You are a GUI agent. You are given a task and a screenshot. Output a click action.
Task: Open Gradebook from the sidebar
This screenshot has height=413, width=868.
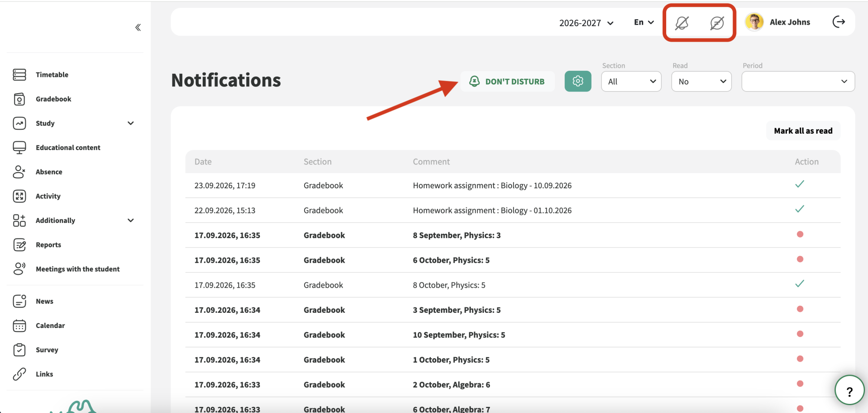53,99
